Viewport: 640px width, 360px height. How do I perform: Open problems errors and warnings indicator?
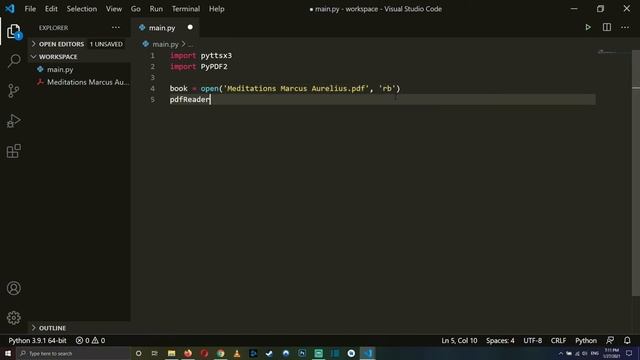pos(90,340)
